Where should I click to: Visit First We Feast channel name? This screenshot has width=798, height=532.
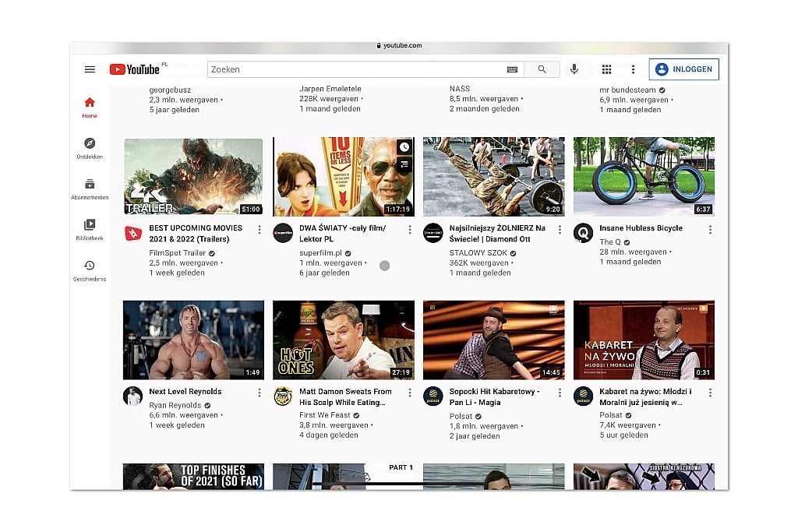pyautogui.click(x=325, y=415)
